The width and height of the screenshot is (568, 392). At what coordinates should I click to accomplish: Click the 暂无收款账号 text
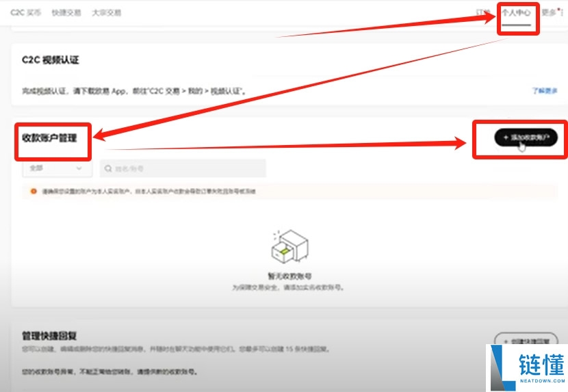point(289,276)
